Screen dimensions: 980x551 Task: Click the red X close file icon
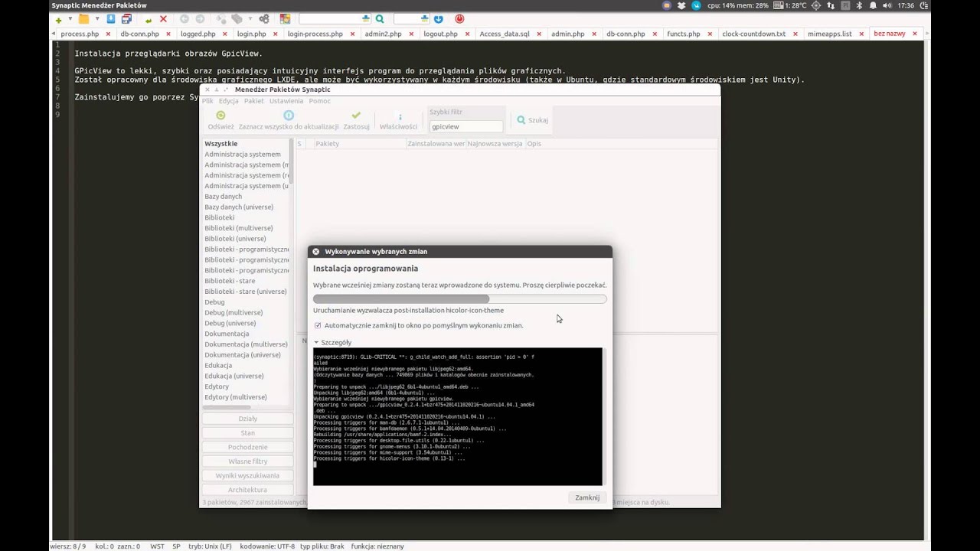click(163, 18)
